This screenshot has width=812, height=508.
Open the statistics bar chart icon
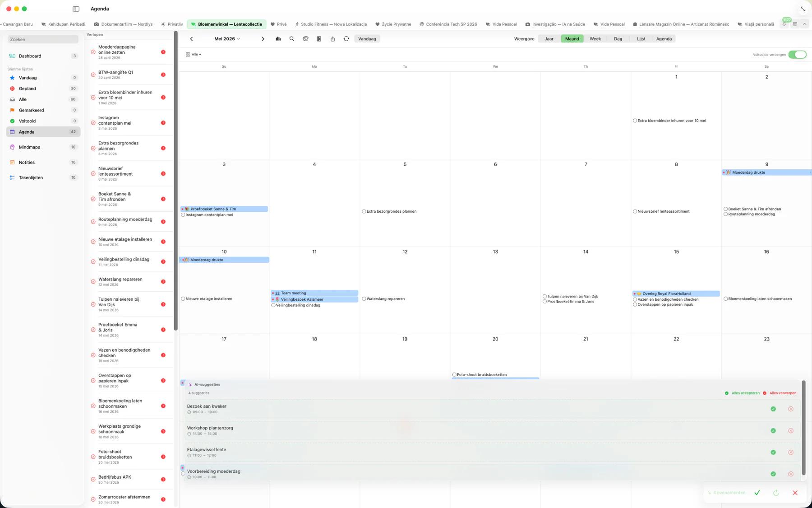[278, 39]
